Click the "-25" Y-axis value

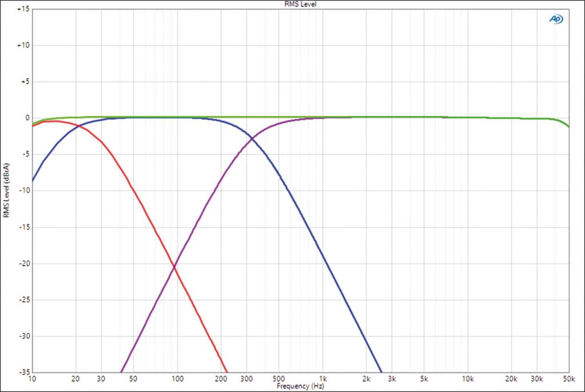tap(24, 300)
